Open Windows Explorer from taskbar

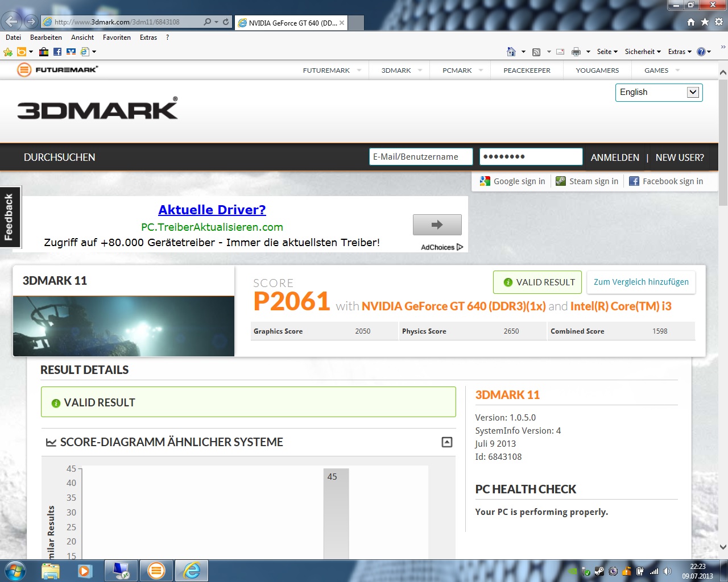pos(50,571)
